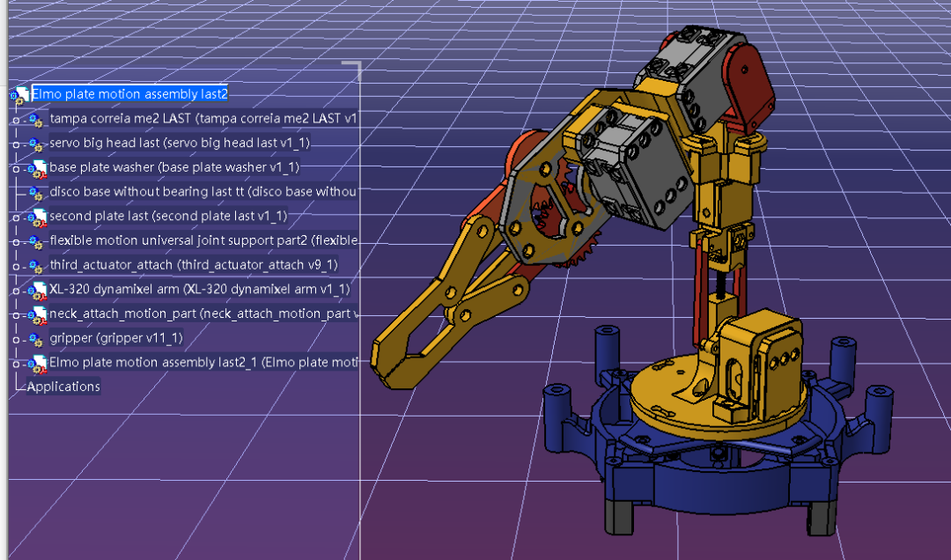
Task: Click the icon beside gripper node
Action: click(x=36, y=340)
